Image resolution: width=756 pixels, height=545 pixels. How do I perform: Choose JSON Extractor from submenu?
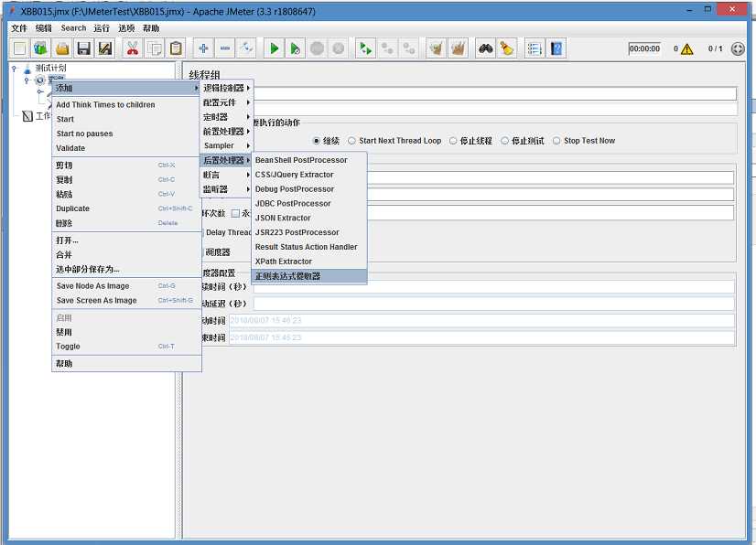(309, 218)
